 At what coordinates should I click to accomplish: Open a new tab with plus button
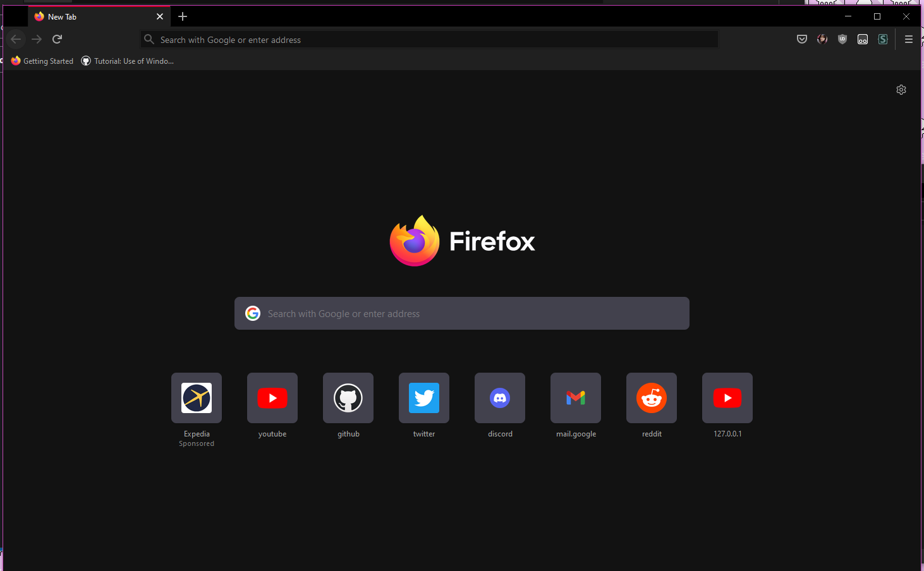click(183, 16)
